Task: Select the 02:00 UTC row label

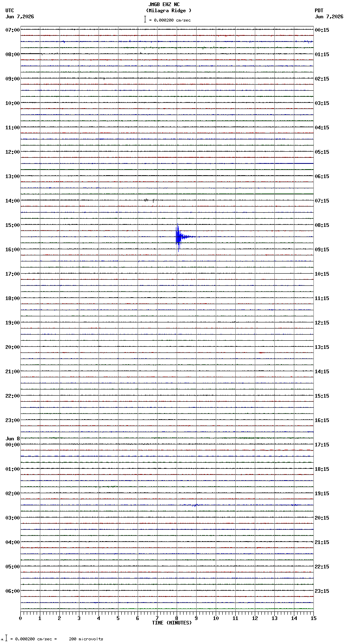Action: (13, 494)
